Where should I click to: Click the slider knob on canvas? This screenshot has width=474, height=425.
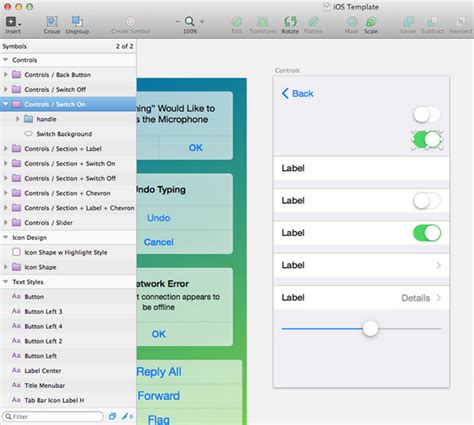point(370,329)
